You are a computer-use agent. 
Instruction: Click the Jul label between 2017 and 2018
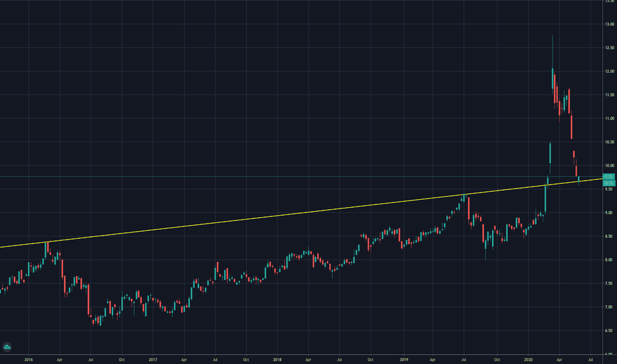pos(215,359)
